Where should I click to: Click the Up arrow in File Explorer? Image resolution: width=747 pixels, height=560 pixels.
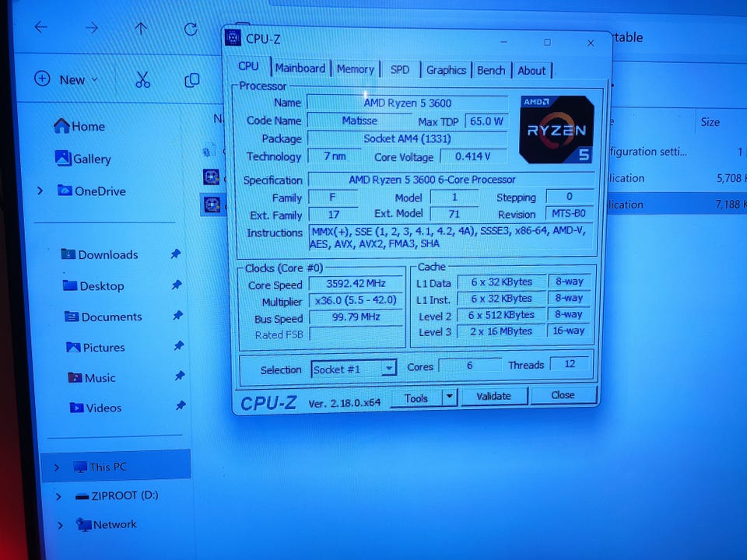[x=141, y=29]
